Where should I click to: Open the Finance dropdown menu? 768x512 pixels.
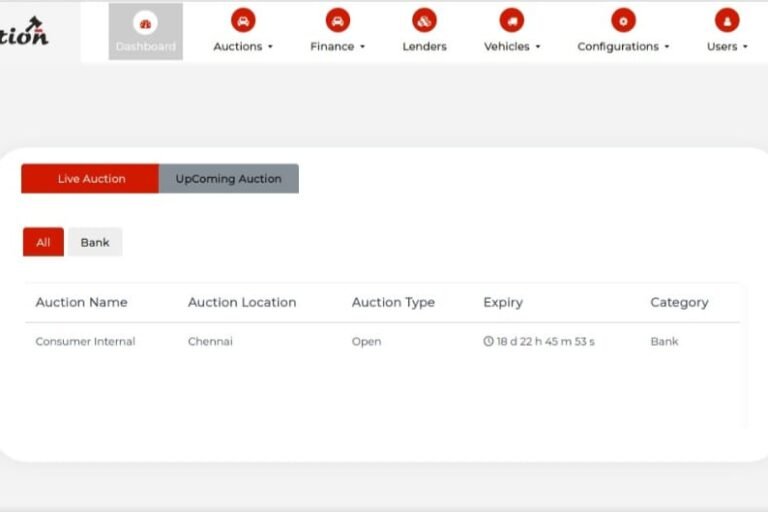click(x=338, y=46)
